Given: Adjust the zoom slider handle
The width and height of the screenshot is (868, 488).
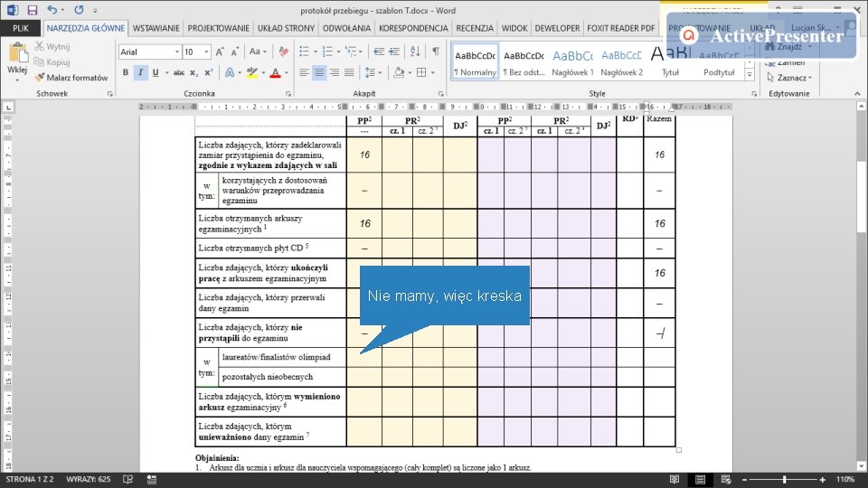Looking at the screenshot, I should pyautogui.click(x=785, y=480).
